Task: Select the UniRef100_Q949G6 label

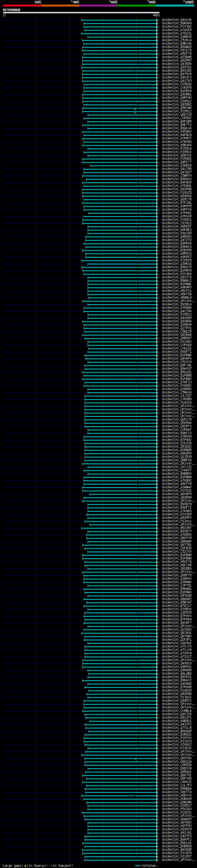Action: (177, 196)
